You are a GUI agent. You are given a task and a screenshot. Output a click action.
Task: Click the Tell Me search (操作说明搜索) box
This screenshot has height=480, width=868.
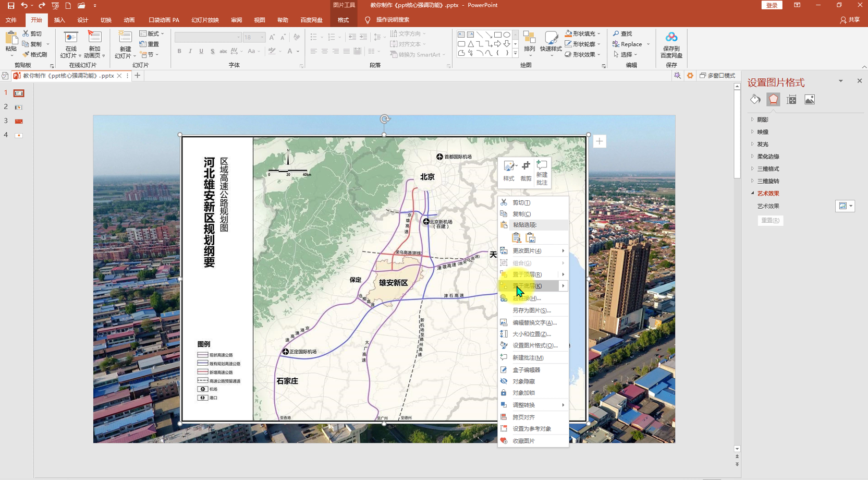[x=387, y=20]
